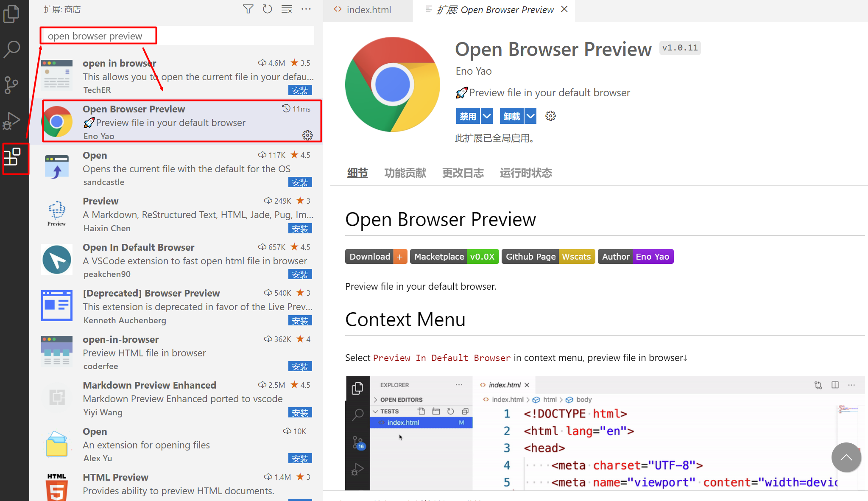Open the 功能贡献 feature contributions tab
The image size is (868, 501).
click(405, 173)
